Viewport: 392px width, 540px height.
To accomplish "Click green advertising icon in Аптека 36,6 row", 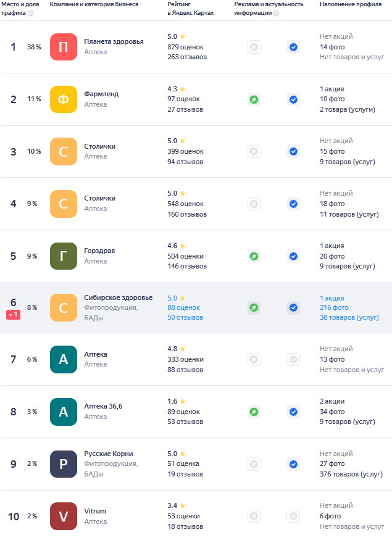I will click(254, 412).
